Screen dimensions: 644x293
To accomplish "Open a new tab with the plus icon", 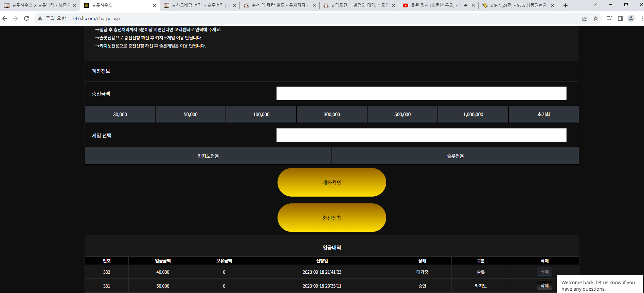I will point(566,5).
